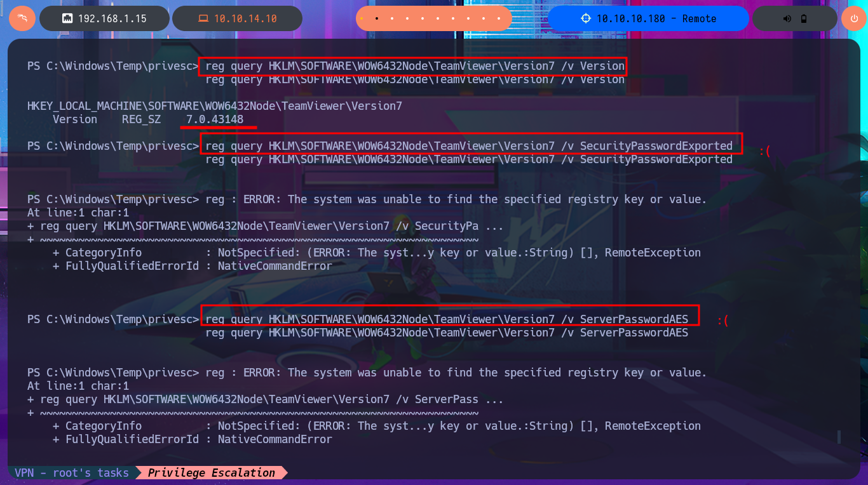Select the VPN - root's tasks tab
The height and width of the screenshot is (485, 868).
(72, 473)
